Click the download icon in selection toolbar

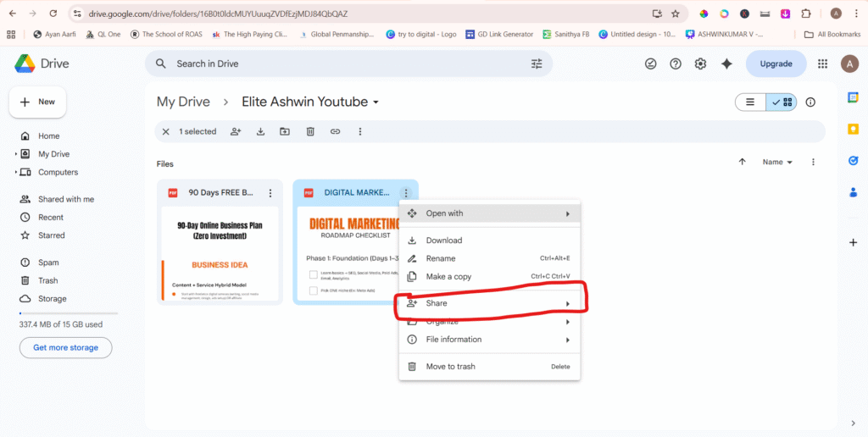(x=260, y=131)
